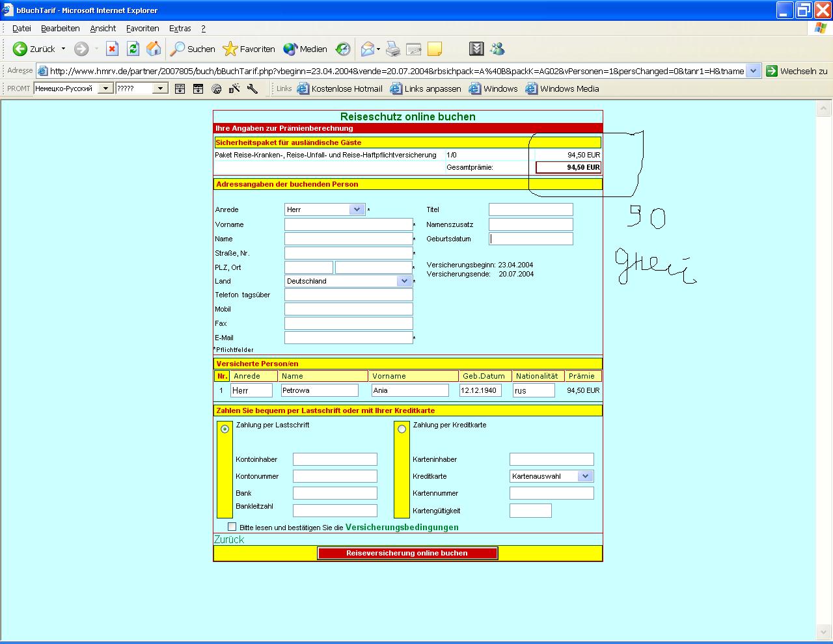This screenshot has height=644, width=833.
Task: Click the green Zurück link
Action: [x=229, y=539]
